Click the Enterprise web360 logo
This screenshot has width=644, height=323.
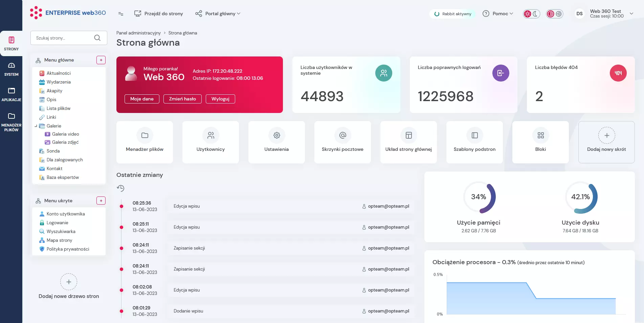click(68, 13)
